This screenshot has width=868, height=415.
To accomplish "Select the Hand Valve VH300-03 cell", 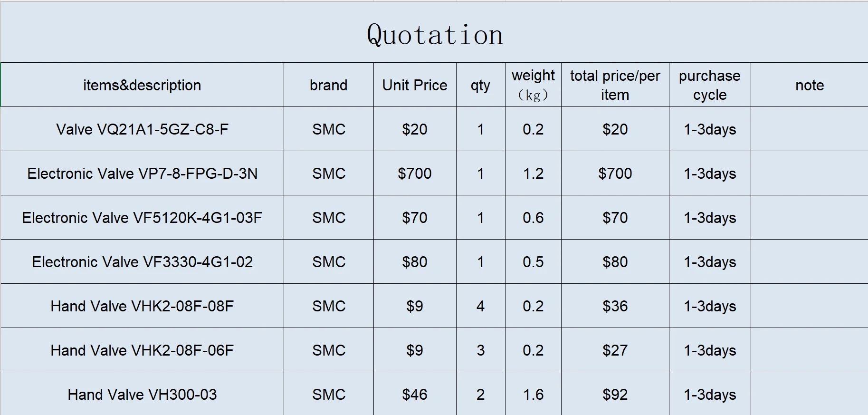I will 142,394.
